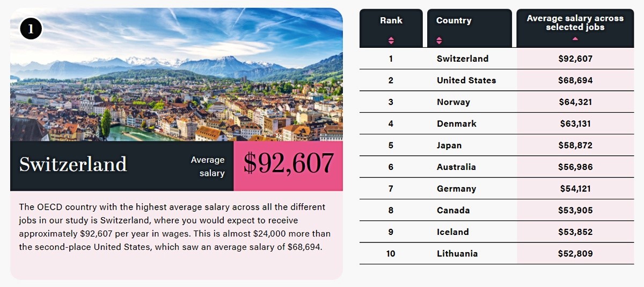This screenshot has width=644, height=287.
Task: Select Canada in the ranking table
Action: (453, 210)
